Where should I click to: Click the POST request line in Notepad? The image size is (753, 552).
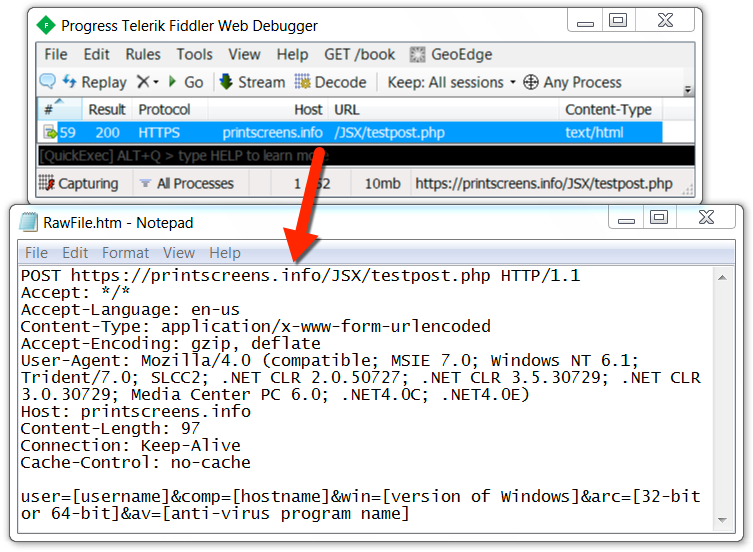click(301, 276)
